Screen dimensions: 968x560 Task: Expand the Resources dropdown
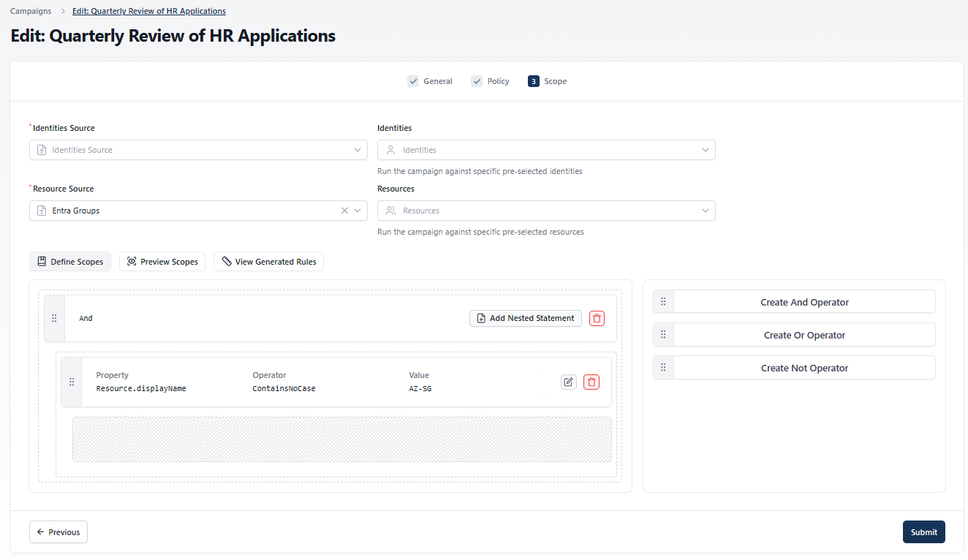[x=705, y=210]
